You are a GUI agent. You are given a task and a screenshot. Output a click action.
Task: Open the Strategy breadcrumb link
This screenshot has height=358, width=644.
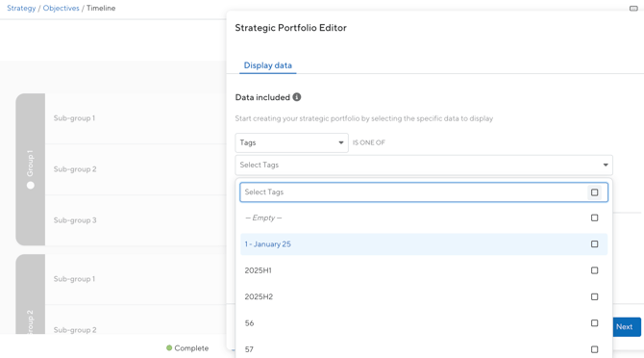click(x=21, y=9)
